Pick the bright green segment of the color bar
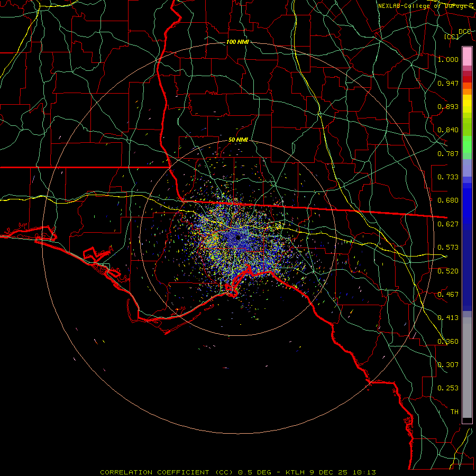This screenshot has height=476, width=476. coord(467,144)
